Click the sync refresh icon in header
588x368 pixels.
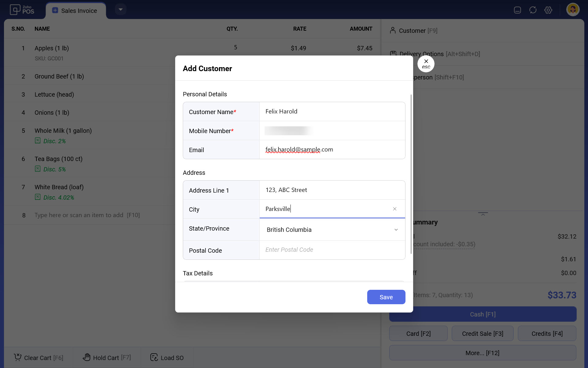533,10
